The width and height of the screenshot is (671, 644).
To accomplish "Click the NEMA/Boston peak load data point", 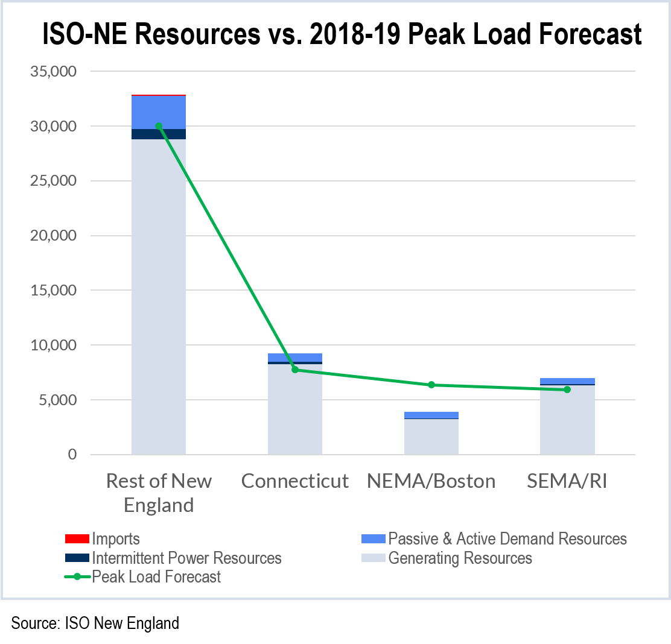I will [431, 385].
